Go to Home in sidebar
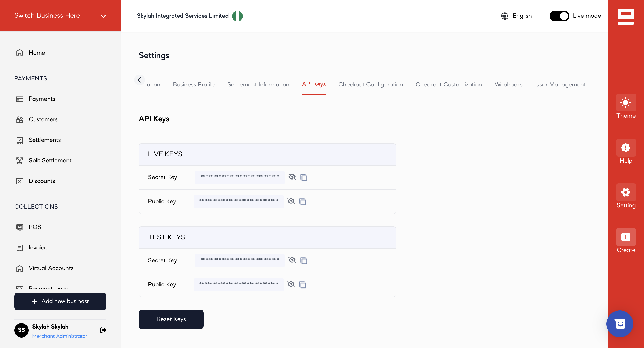Viewport: 644px width, 348px height. point(30,53)
